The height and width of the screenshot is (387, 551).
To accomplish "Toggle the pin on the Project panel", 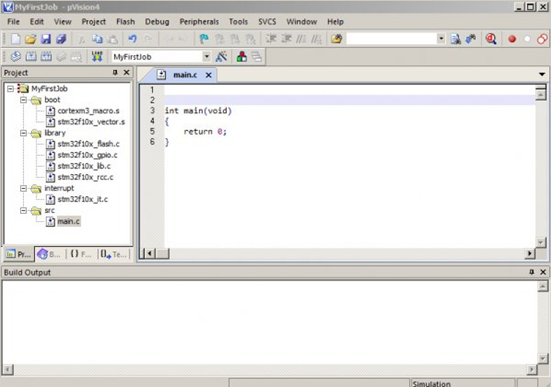I will (x=115, y=72).
